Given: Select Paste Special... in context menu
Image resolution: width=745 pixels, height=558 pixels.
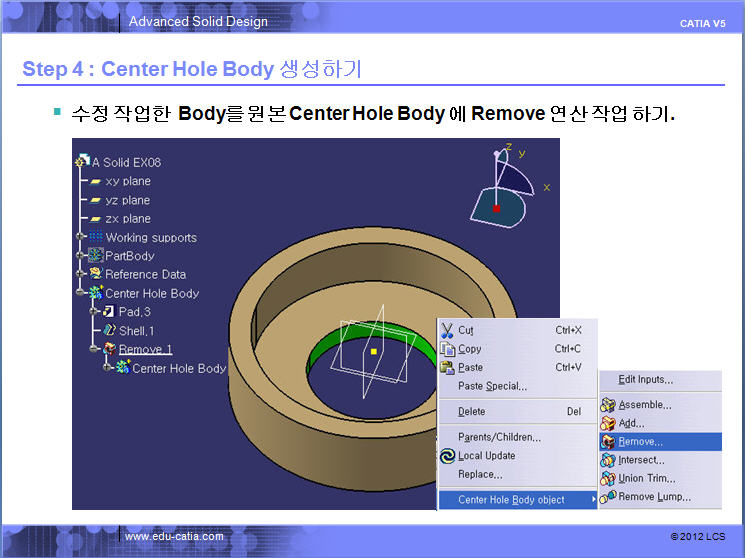Looking at the screenshot, I should (492, 386).
